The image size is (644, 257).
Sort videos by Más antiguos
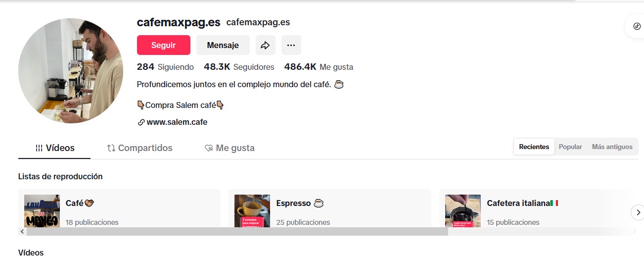click(x=612, y=147)
